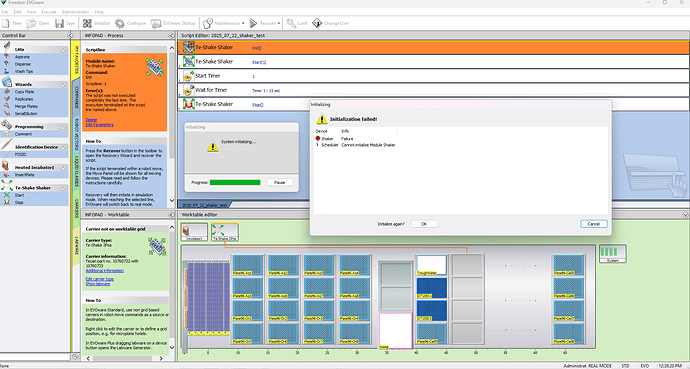Click the Edit Parameters link
The image size is (690, 369).
[x=99, y=125]
